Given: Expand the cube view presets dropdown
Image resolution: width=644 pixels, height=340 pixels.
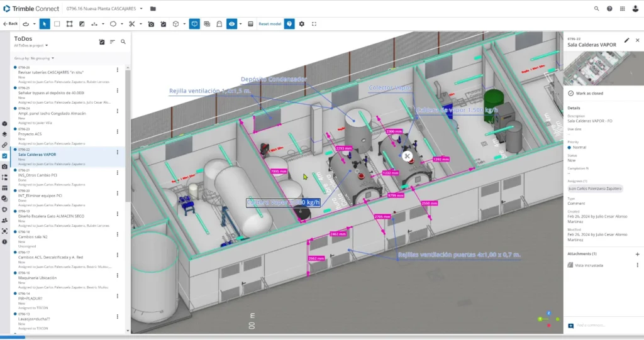Looking at the screenshot, I should point(184,24).
